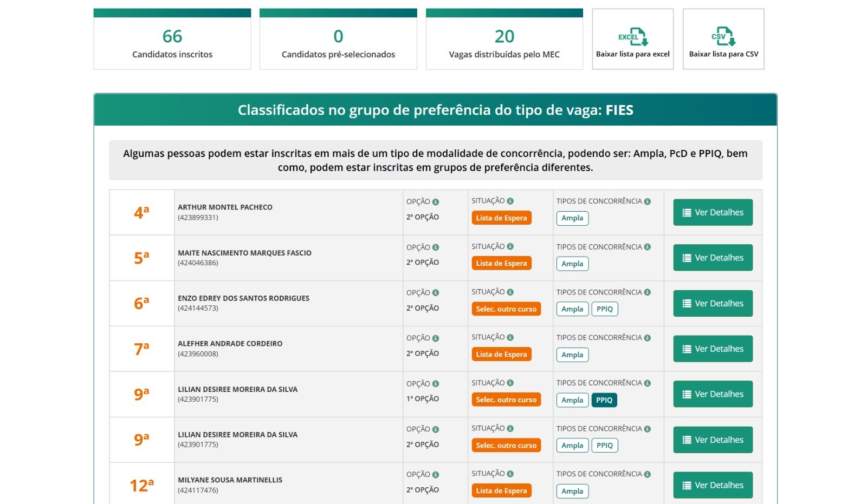Viewport: 867px width, 504px height.
Task: Select the PPIQ tag in Enzo Edrey's row
Action: [x=605, y=309]
